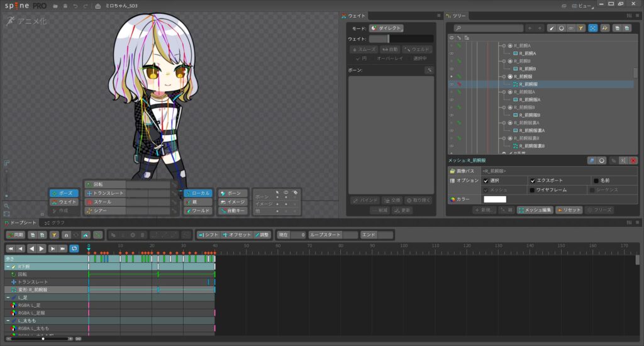This screenshot has width=644, height=346.
Task: Open the Spine PRO logo menu
Action: [25, 6]
